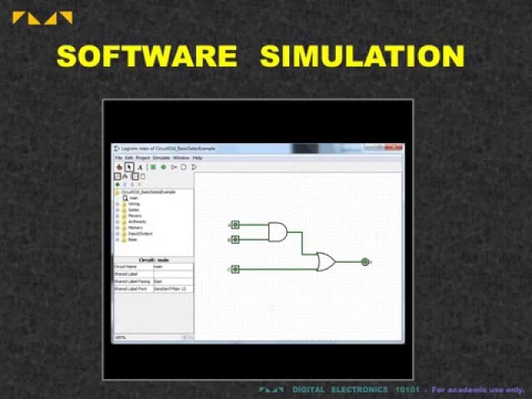Open the Project menu

(x=143, y=158)
